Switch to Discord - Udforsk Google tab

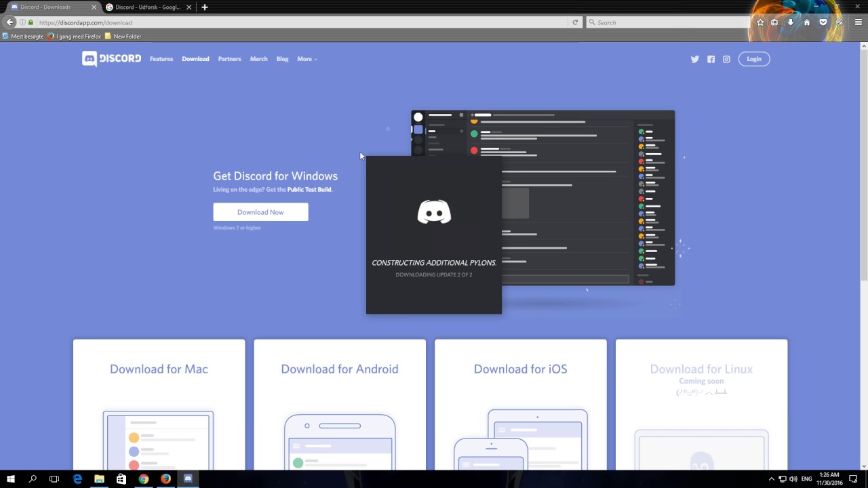click(149, 7)
